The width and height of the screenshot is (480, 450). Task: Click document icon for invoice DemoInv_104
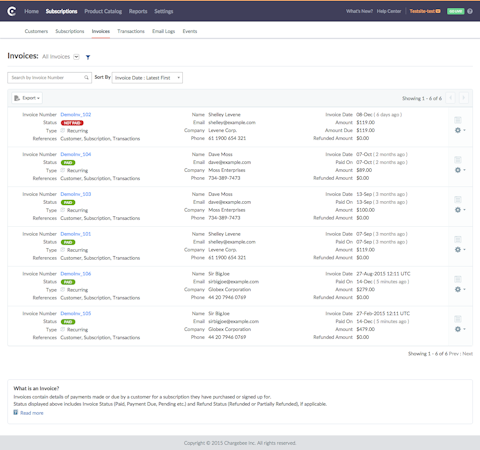click(458, 160)
